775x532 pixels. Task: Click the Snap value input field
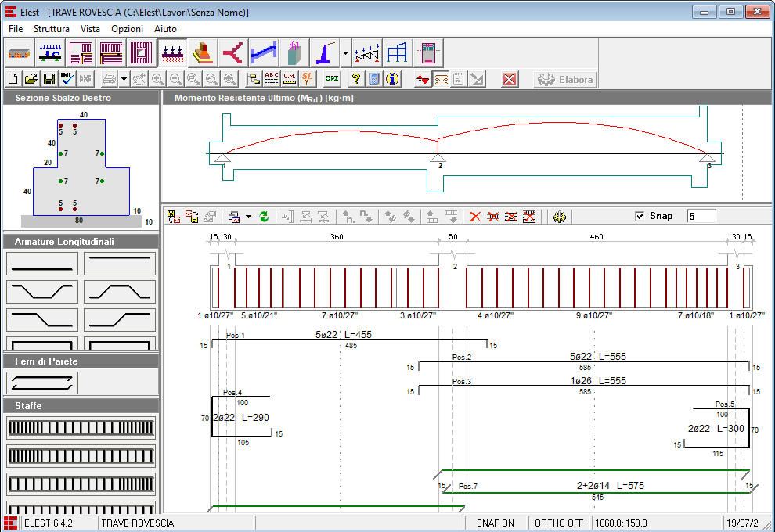[x=701, y=217]
